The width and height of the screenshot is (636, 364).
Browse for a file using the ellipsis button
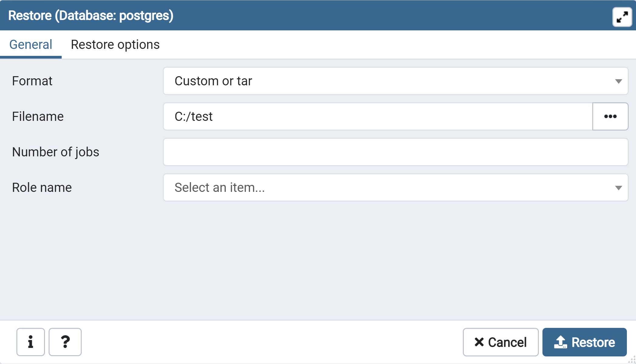click(x=610, y=117)
